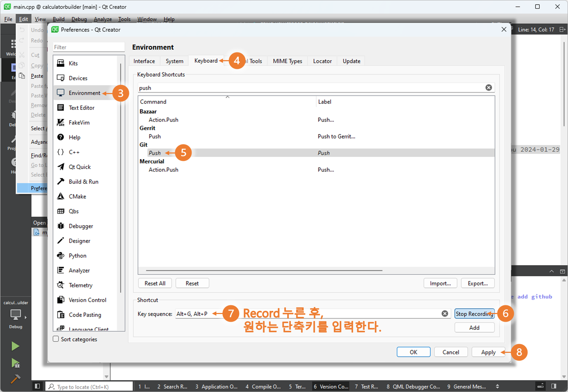Open Python preferences category
Screen dimensions: 568x392
pyautogui.click(x=86, y=256)
